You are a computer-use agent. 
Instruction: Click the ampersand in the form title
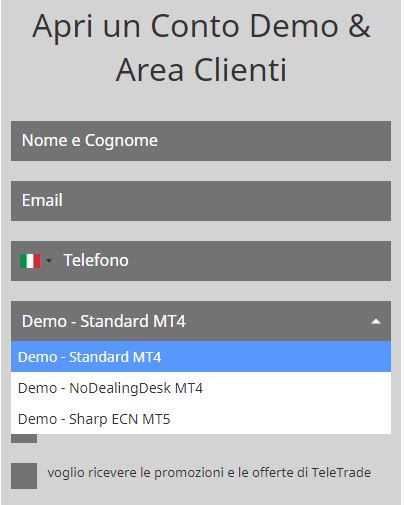(359, 26)
